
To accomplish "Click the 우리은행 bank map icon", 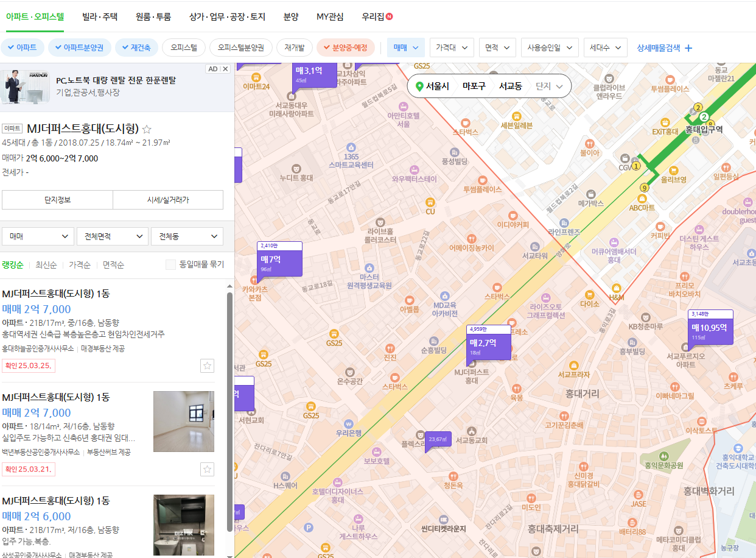I will tap(348, 423).
